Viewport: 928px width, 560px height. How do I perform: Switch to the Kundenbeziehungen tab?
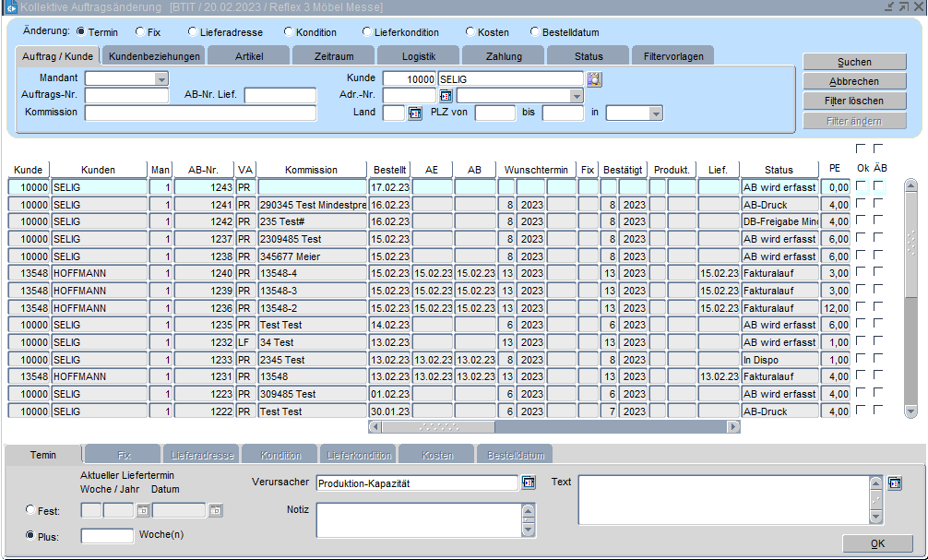tap(154, 56)
